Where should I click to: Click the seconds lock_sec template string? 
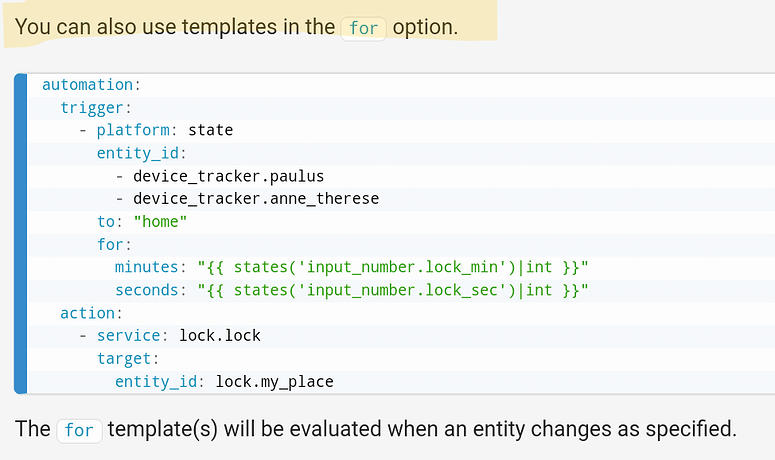393,290
